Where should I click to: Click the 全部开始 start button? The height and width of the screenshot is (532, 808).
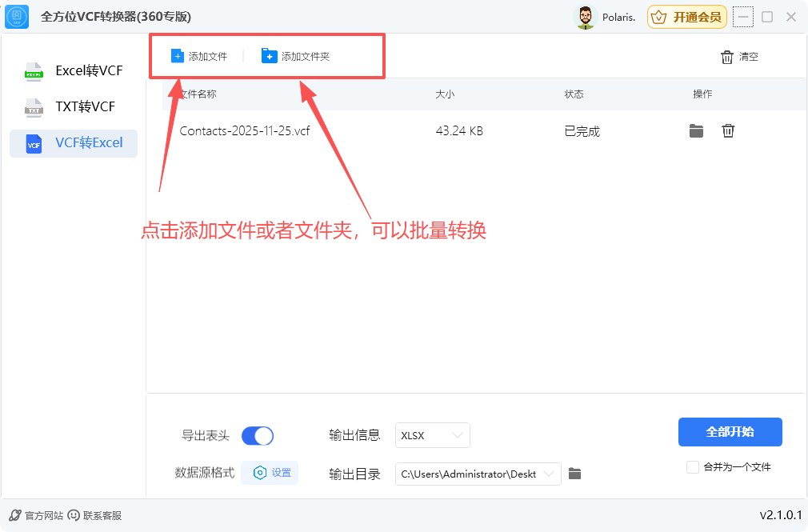pyautogui.click(x=730, y=432)
